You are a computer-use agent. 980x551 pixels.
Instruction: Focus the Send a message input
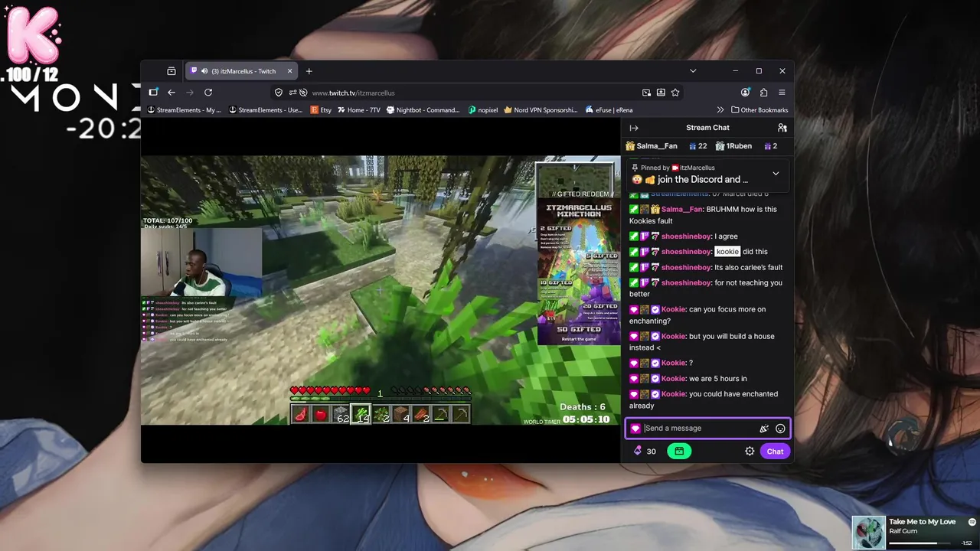700,429
